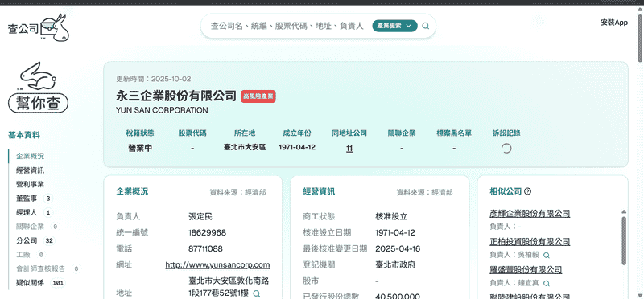Click 營業中 tax status value
The width and height of the screenshot is (644, 299).
click(140, 148)
